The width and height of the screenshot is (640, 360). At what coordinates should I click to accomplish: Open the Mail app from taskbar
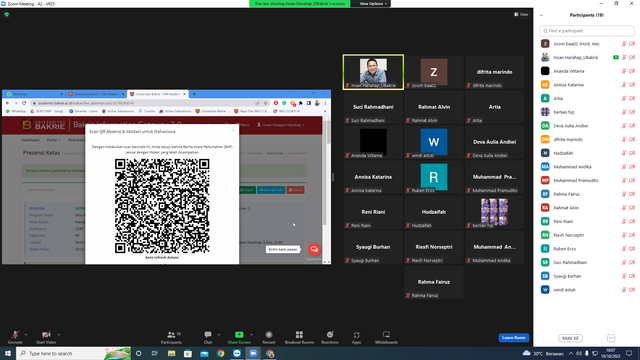coord(204,353)
